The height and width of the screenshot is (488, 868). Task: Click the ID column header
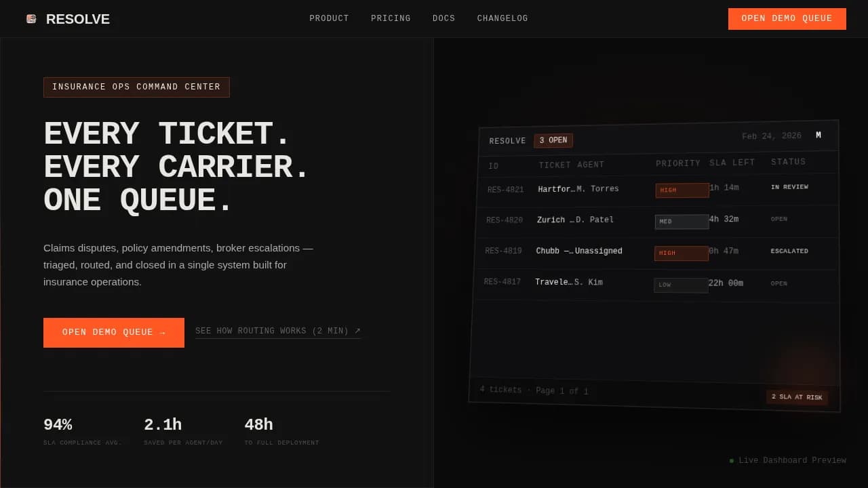(494, 167)
